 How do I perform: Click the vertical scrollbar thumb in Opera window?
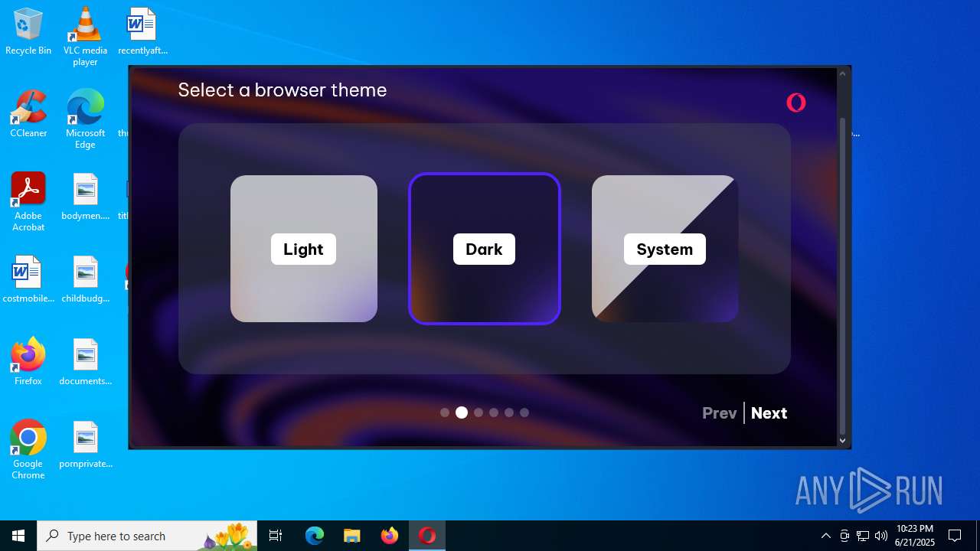coord(843,275)
